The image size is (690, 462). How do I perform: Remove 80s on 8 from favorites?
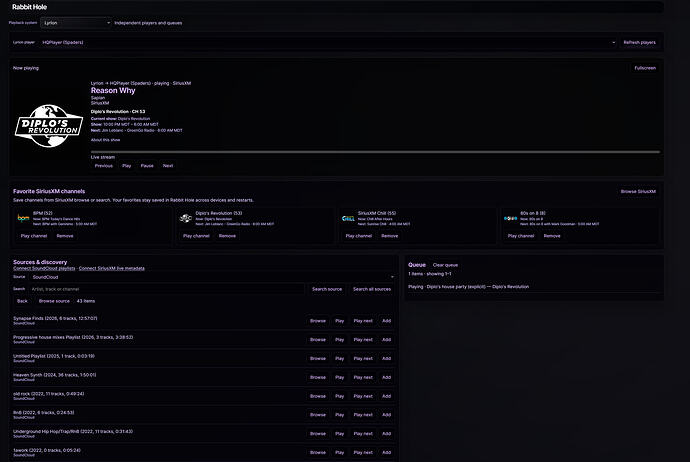[x=552, y=236]
